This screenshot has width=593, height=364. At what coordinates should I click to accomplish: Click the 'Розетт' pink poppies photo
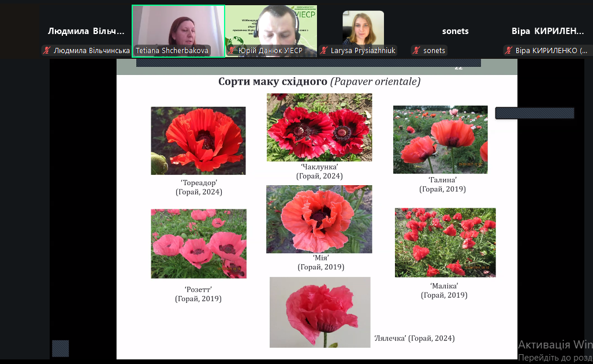pos(199,243)
